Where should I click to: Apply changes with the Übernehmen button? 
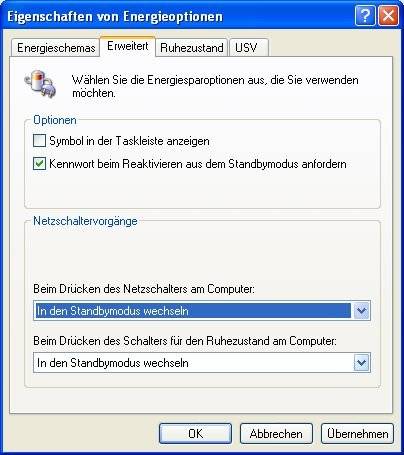click(x=357, y=433)
